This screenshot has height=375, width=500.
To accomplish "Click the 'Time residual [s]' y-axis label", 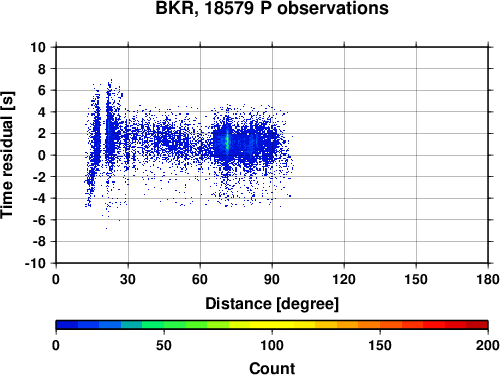I will click(x=7, y=155).
